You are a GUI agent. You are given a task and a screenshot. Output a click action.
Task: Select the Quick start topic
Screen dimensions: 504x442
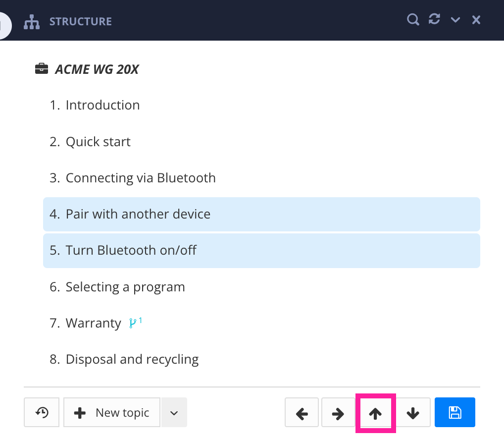[x=98, y=141]
